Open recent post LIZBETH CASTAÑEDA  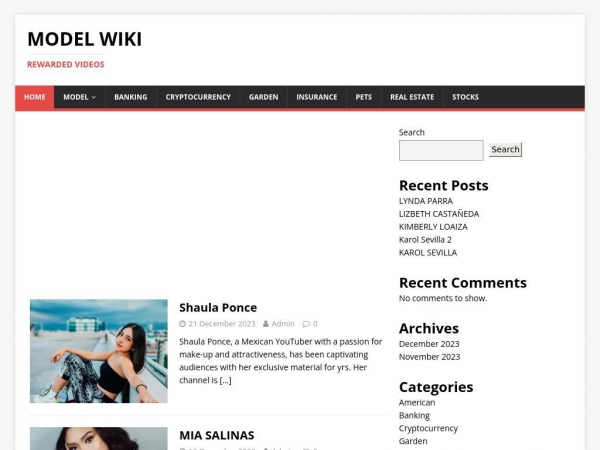click(x=439, y=214)
